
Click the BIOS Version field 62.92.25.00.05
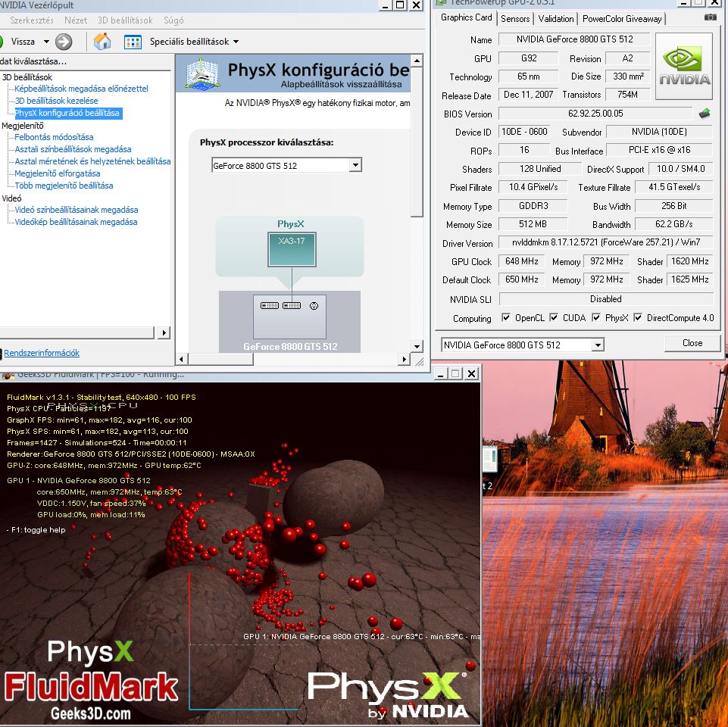point(595,114)
